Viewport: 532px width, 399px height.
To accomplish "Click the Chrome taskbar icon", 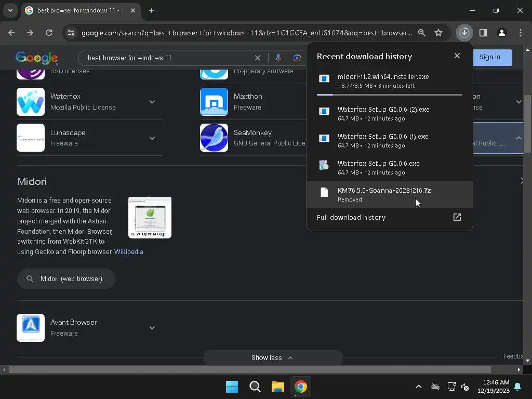I will [x=301, y=387].
